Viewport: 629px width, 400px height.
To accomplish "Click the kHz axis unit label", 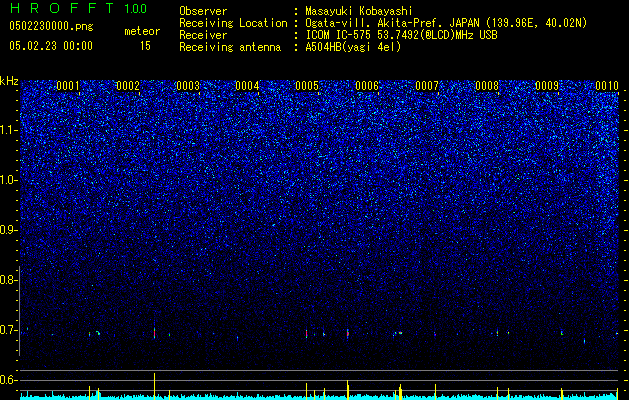I will pos(9,81).
